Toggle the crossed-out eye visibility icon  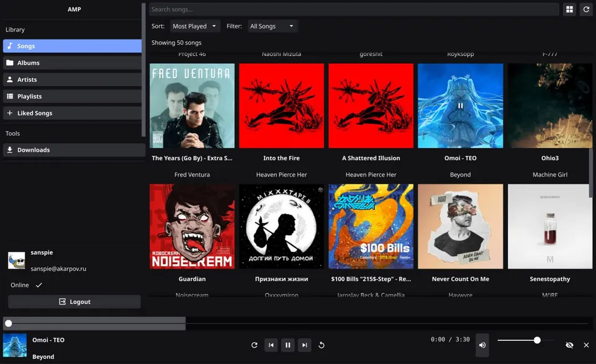(x=569, y=345)
